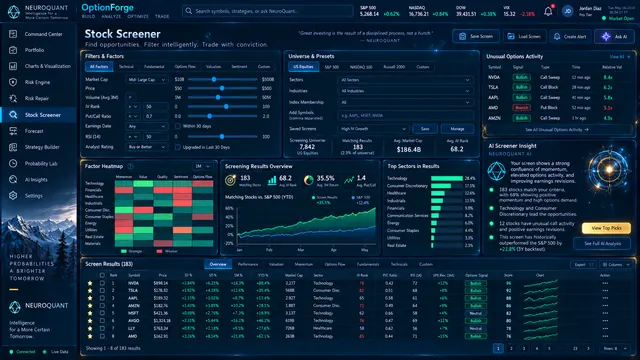Adjust the Market Cap slider handle
Image resolution: width=640 pixels, height=360 pixels.
(213, 79)
